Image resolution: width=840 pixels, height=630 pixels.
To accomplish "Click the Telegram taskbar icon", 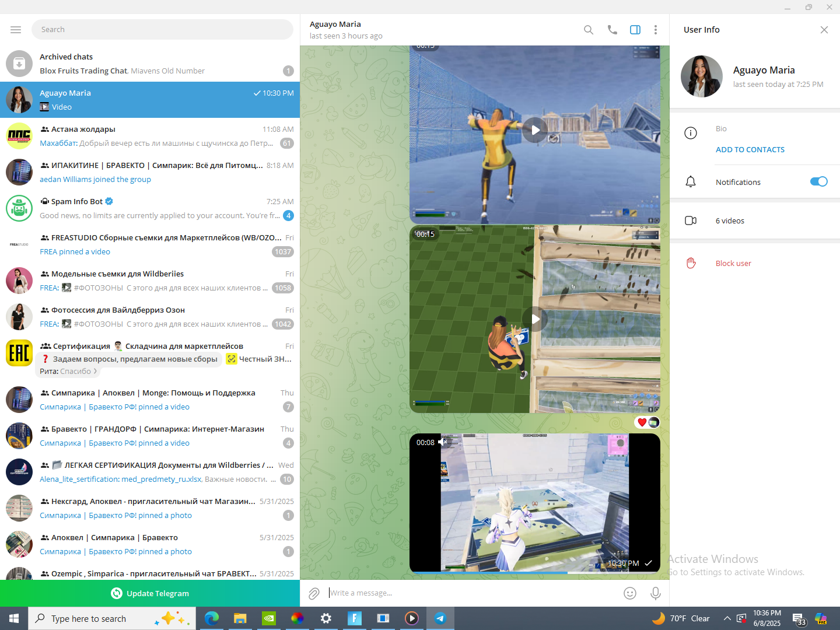I will (x=440, y=618).
